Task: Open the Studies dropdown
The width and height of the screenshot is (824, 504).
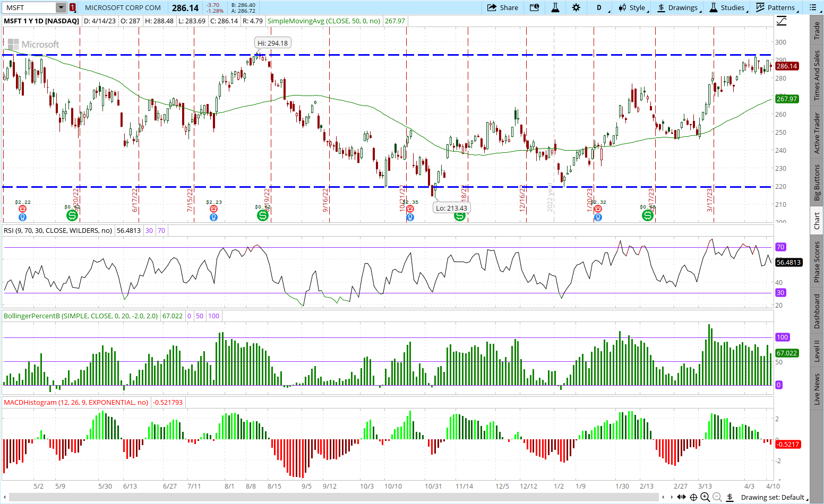Action: click(727, 7)
